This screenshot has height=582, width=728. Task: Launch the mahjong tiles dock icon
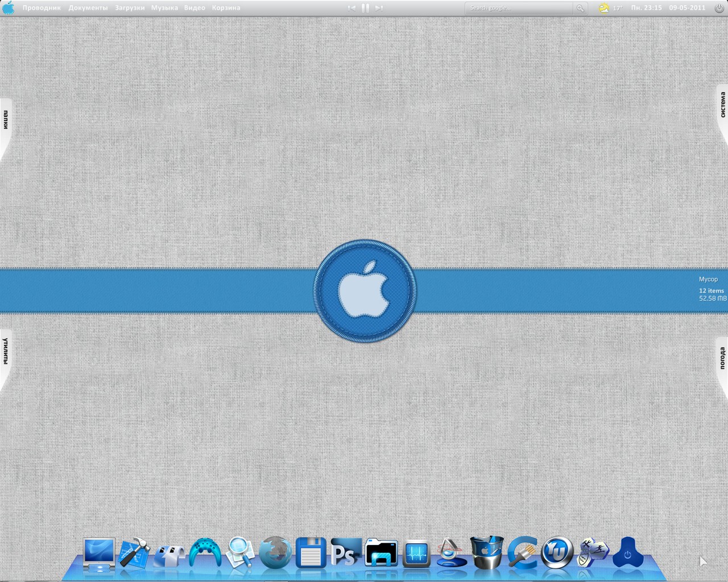(x=592, y=553)
